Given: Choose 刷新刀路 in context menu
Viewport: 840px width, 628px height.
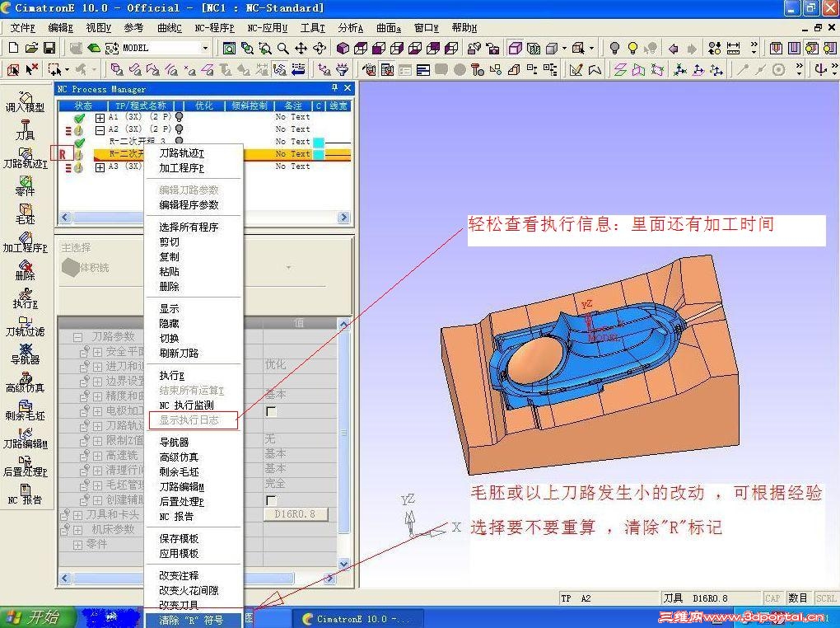Looking at the screenshot, I should click(179, 354).
